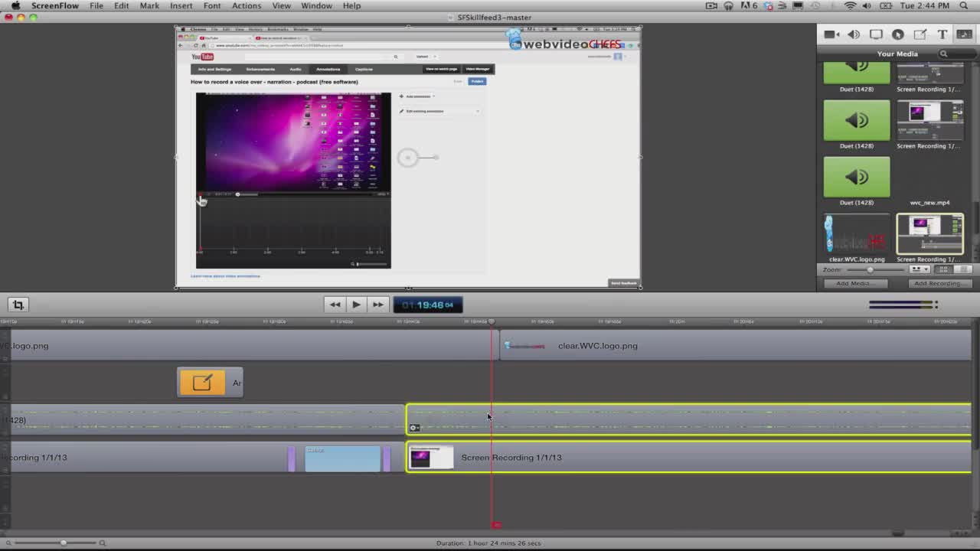980x551 pixels.
Task: Select the light blue callout clip
Action: [x=342, y=458]
